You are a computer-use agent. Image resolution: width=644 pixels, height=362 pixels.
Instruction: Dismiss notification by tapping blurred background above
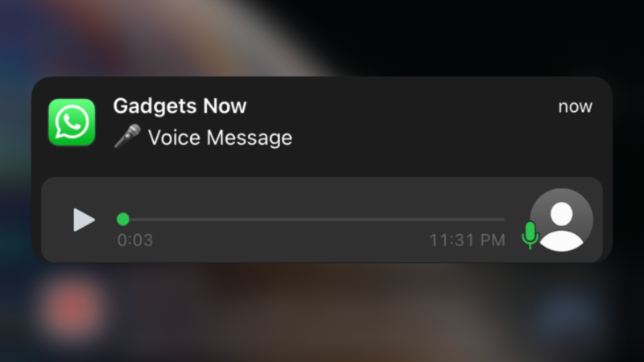click(x=322, y=37)
